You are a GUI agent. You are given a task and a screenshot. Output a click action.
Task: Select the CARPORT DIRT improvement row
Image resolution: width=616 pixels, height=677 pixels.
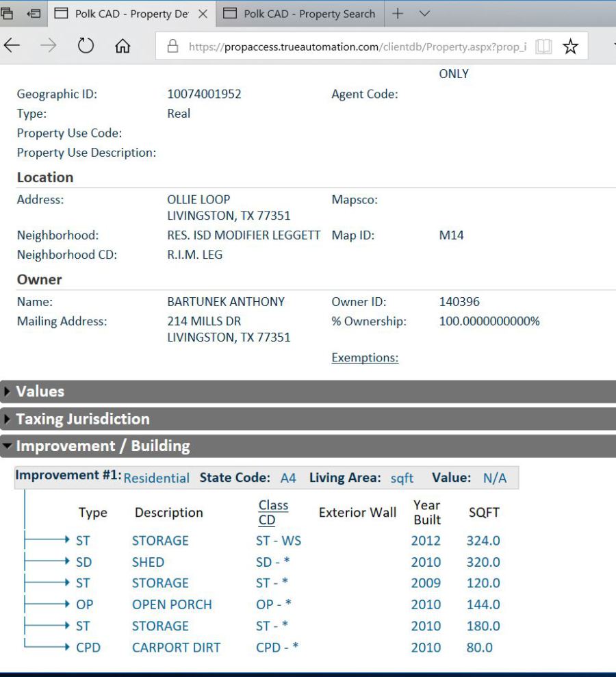point(176,647)
